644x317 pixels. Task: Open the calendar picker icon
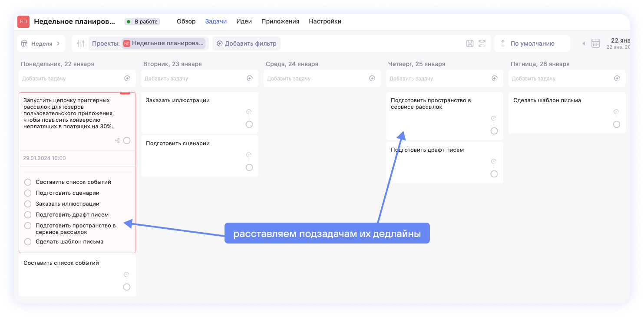tap(595, 43)
